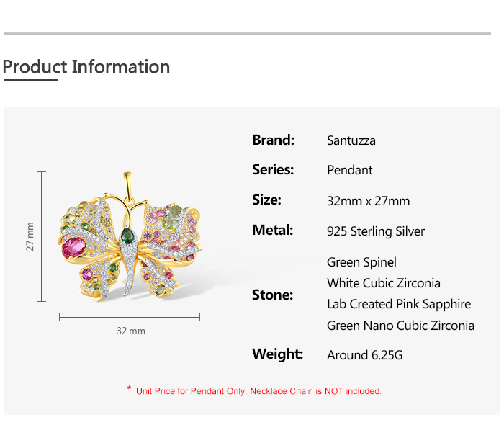Click the Lab Created Pink Sapphire entry
Image resolution: width=504 pixels, height=443 pixels.
[399, 304]
